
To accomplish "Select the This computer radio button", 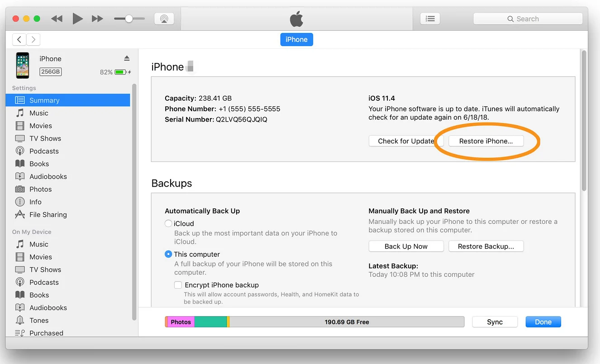I will pyautogui.click(x=168, y=254).
